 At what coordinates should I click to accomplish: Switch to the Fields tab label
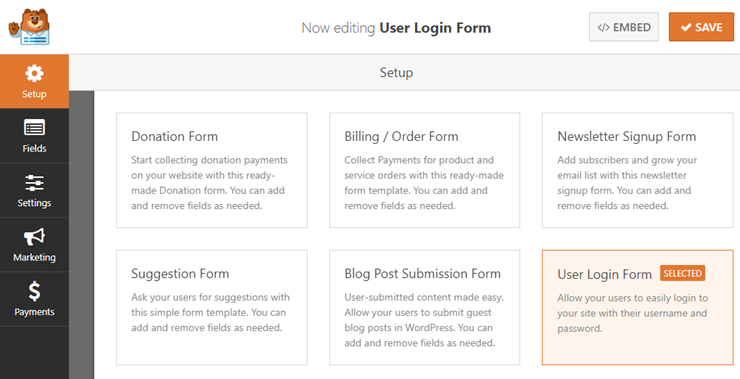tap(34, 148)
